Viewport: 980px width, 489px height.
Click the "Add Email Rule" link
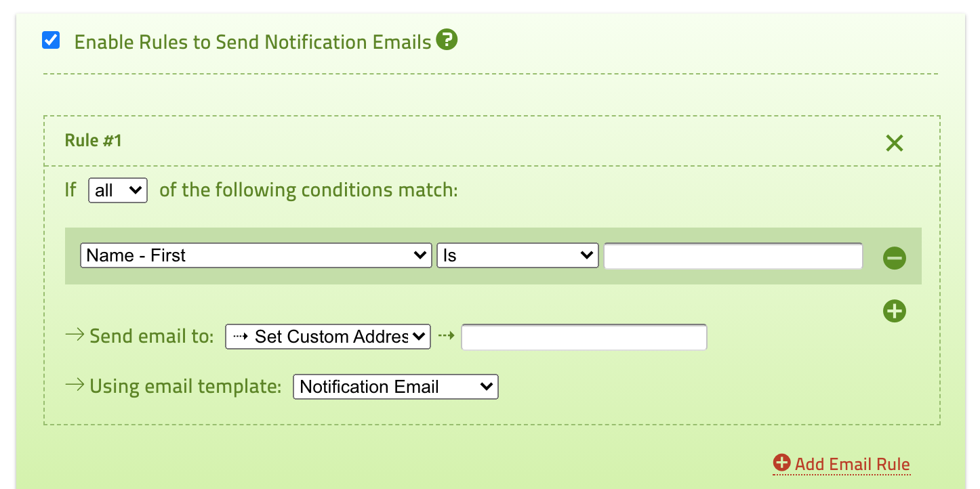(852, 465)
